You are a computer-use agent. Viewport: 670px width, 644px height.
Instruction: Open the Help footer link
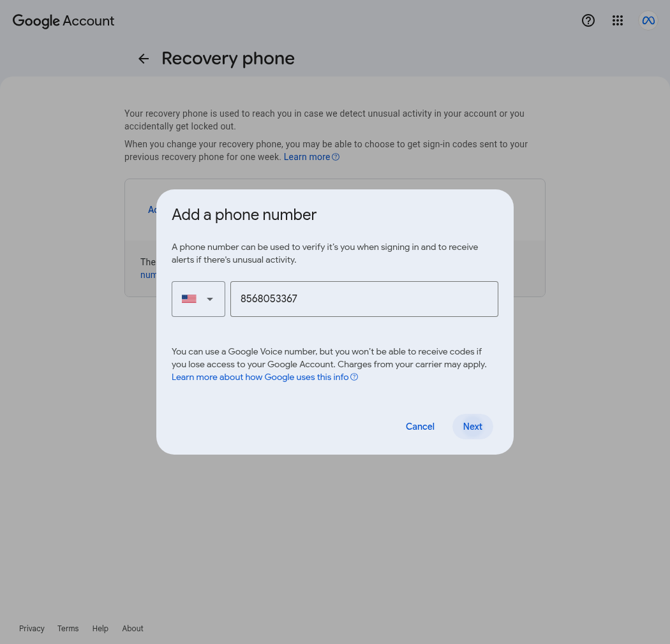(100, 629)
